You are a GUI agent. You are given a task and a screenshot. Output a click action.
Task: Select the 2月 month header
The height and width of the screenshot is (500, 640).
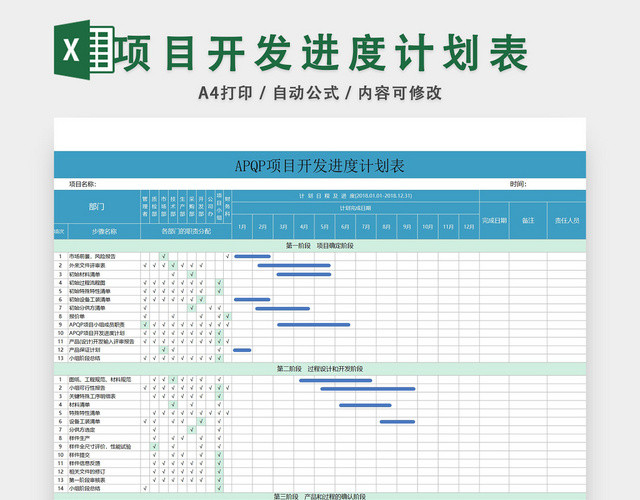click(x=263, y=227)
